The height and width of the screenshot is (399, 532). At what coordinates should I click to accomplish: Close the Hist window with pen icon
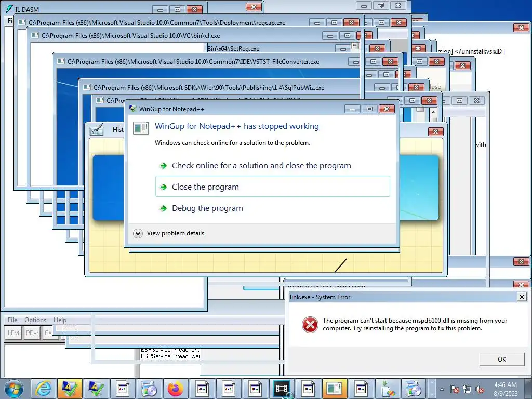tap(436, 131)
